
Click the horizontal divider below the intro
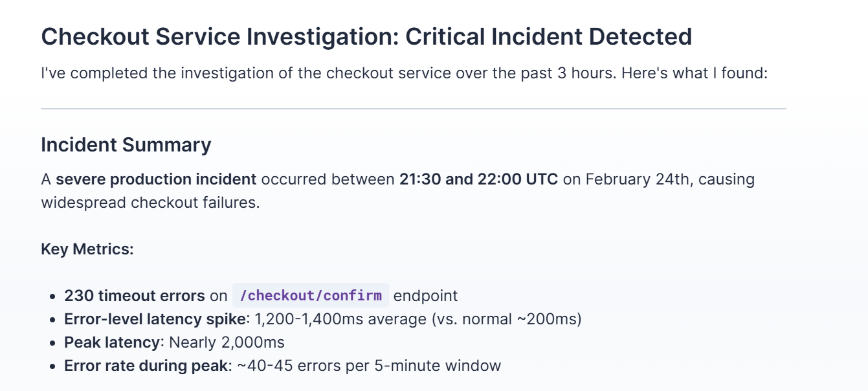(x=414, y=109)
